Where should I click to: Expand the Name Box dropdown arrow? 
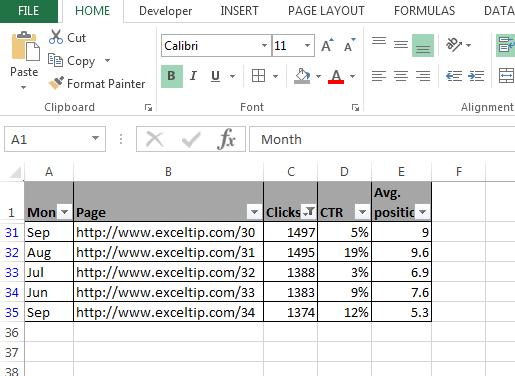95,138
